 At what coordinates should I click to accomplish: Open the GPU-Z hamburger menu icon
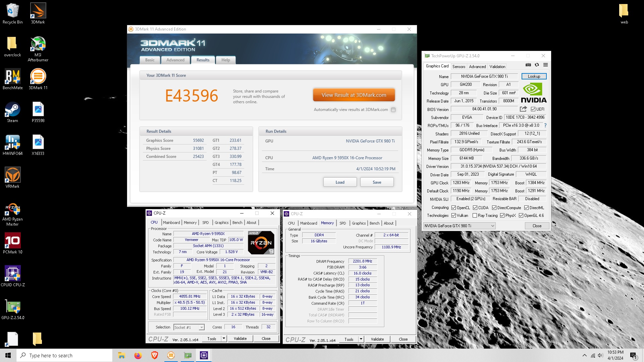(x=545, y=65)
